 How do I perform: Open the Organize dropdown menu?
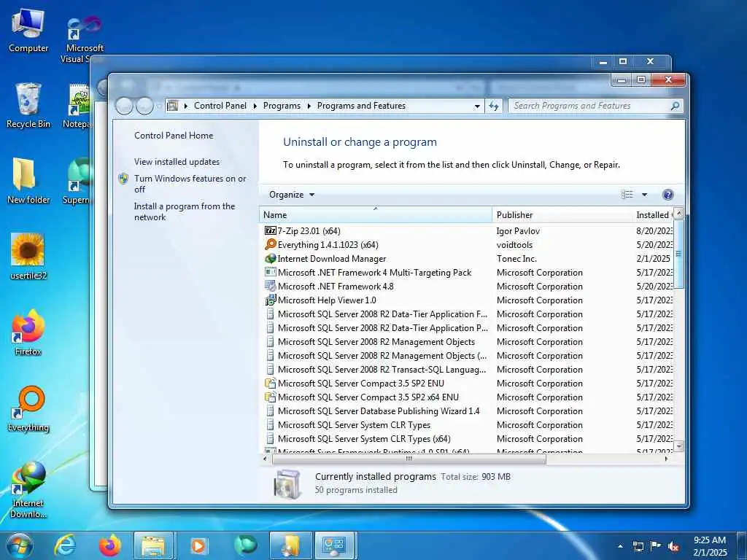292,194
